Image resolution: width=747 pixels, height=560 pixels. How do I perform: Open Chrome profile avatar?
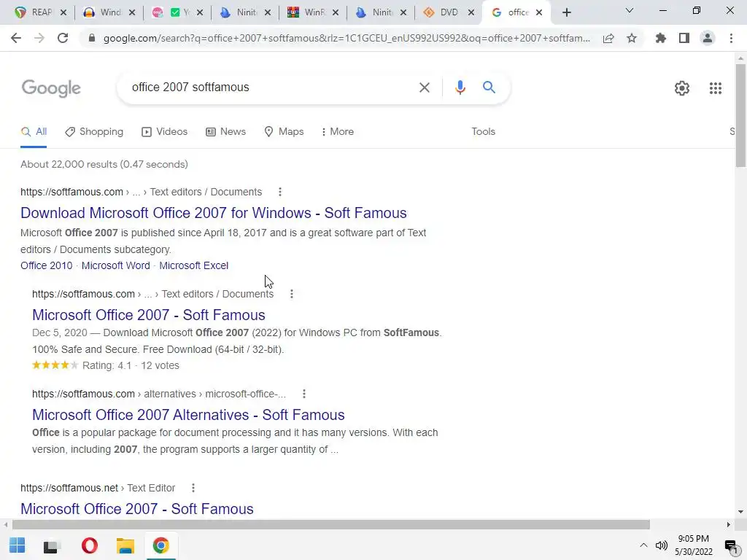(x=708, y=38)
